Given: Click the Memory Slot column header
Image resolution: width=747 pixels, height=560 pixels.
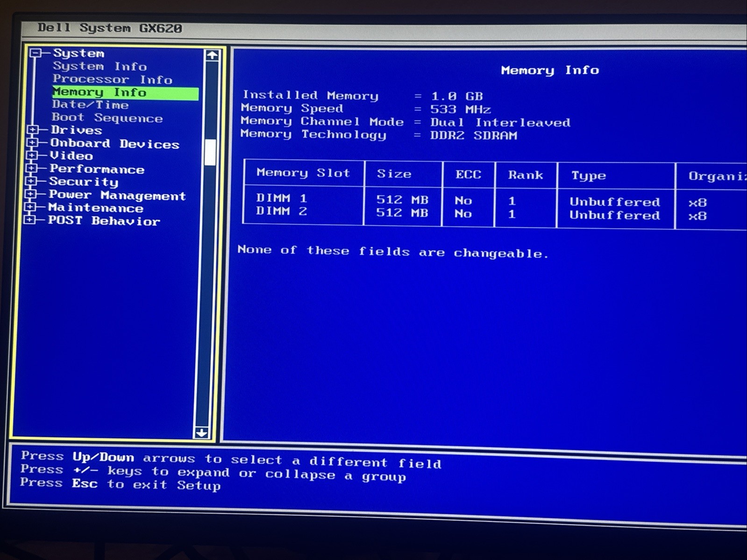Looking at the screenshot, I should pyautogui.click(x=303, y=173).
